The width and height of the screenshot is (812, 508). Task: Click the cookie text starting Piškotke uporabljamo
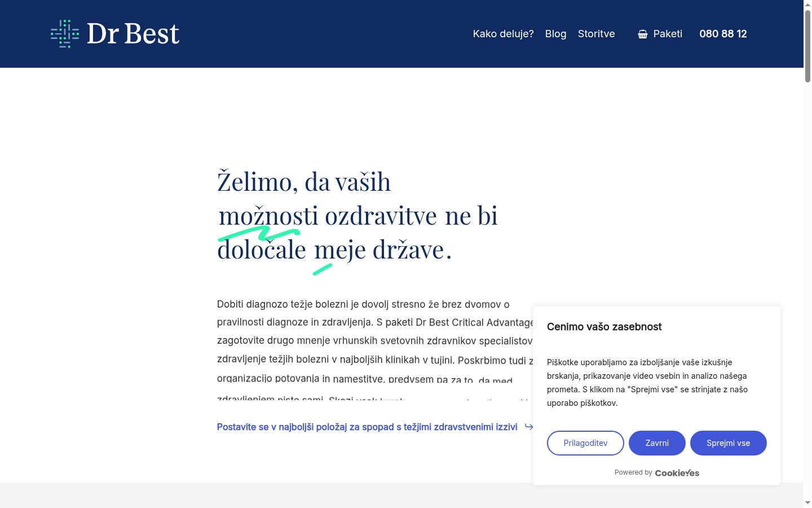pos(647,383)
